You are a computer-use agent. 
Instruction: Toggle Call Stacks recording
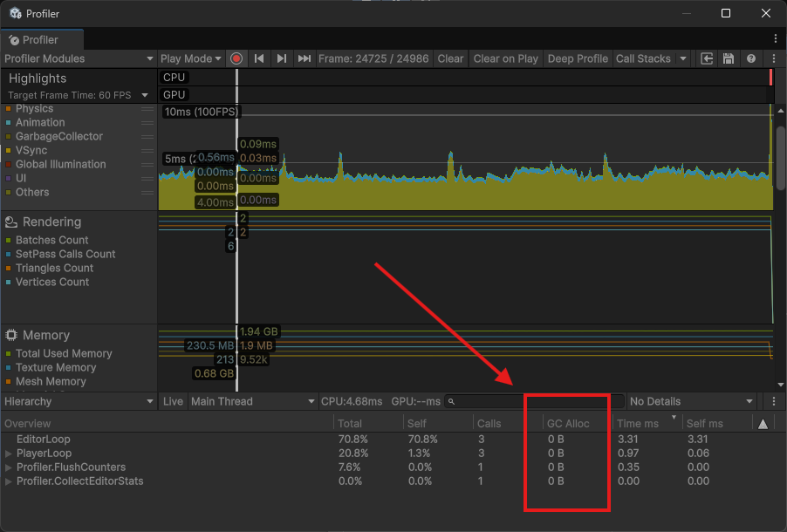[643, 58]
